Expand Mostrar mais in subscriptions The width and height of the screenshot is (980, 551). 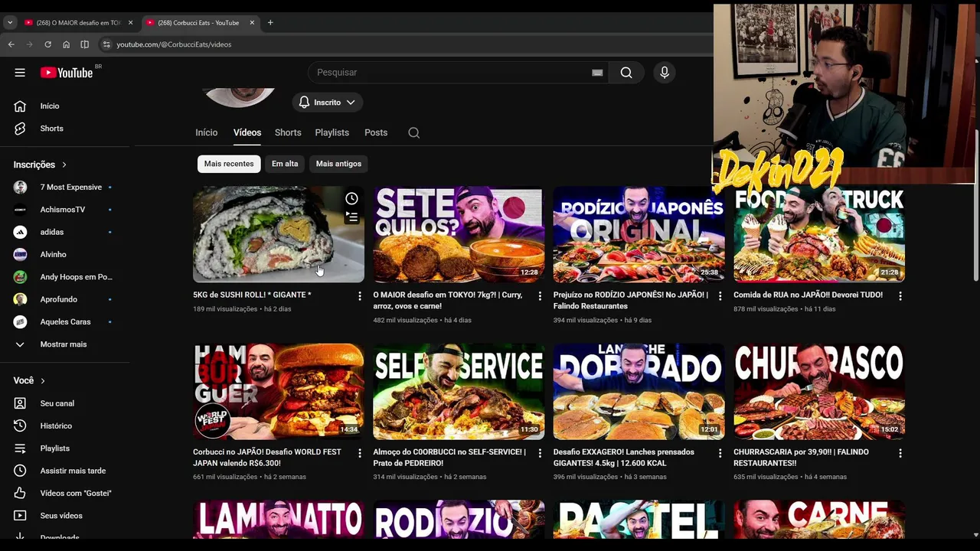point(65,344)
